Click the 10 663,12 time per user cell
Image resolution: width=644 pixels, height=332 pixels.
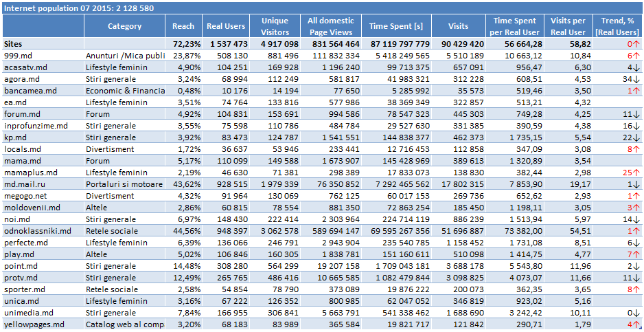pos(515,55)
